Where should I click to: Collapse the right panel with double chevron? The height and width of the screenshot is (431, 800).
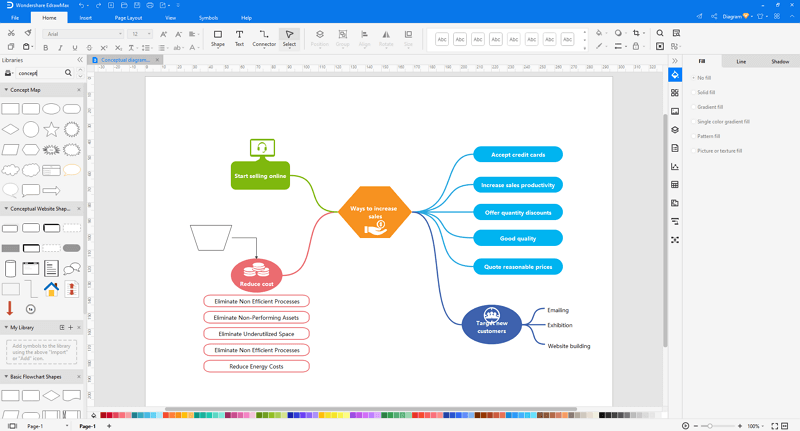pos(675,61)
